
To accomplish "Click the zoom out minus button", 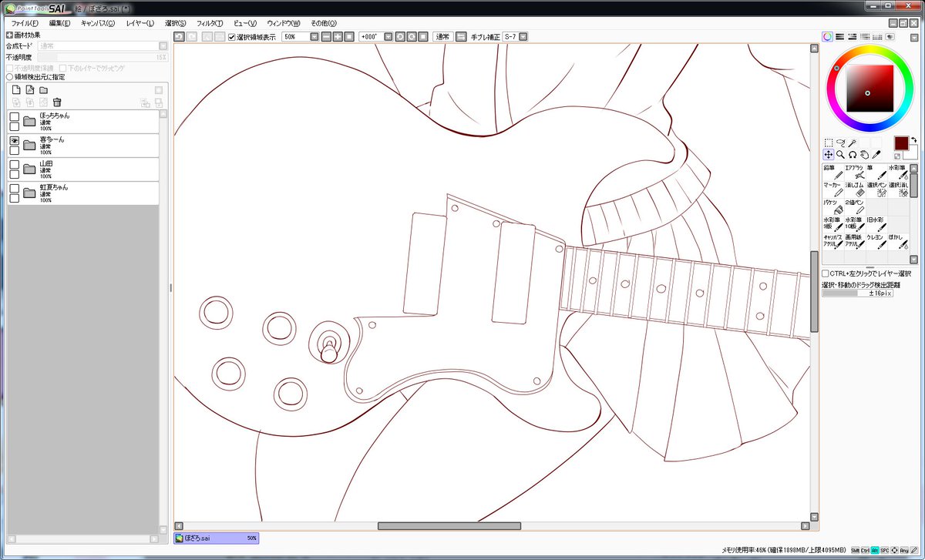I will (326, 36).
